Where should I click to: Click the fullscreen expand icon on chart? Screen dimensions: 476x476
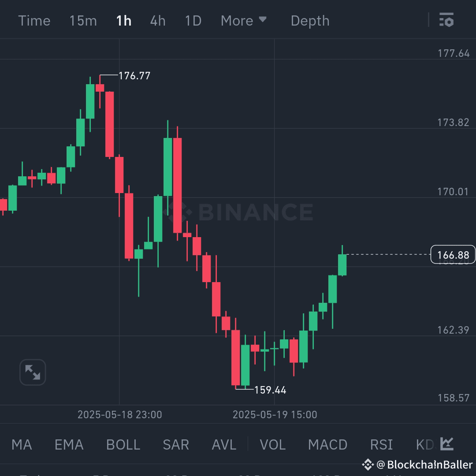point(32,372)
